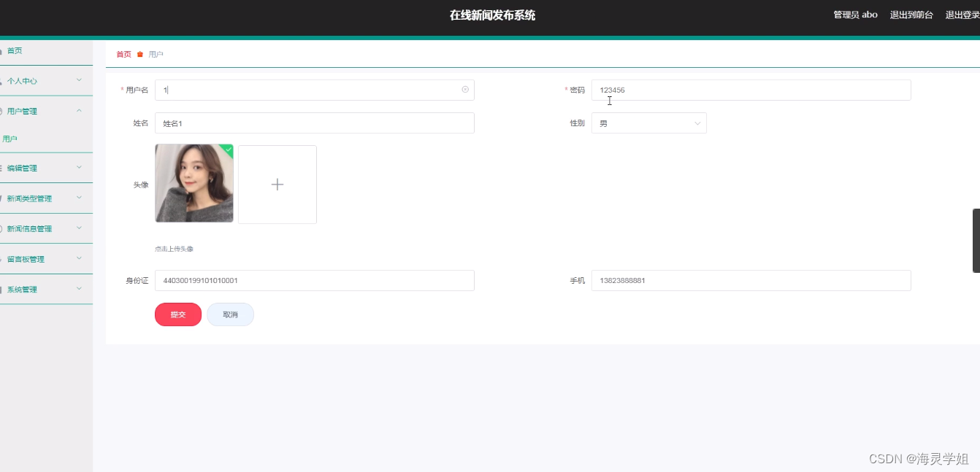Click the 新闻类型管理 sidebar icon

2,198
